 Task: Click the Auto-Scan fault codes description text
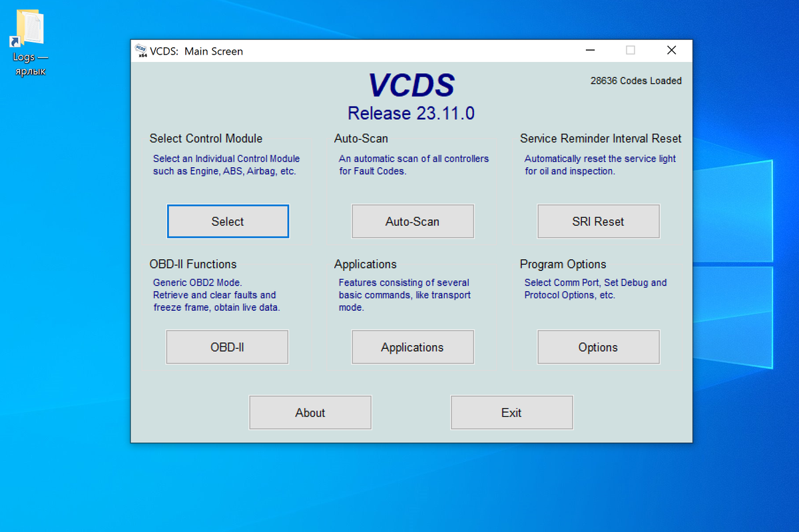coord(413,164)
